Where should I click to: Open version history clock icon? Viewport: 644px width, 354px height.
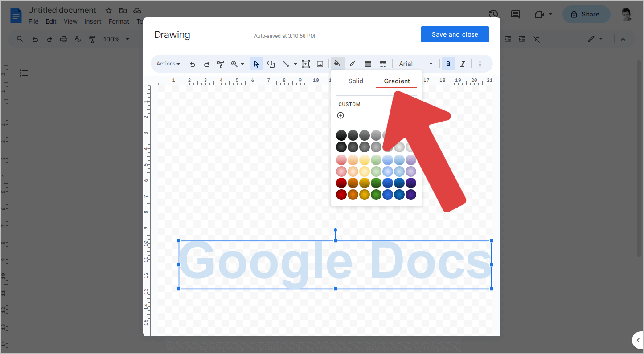pyautogui.click(x=493, y=14)
